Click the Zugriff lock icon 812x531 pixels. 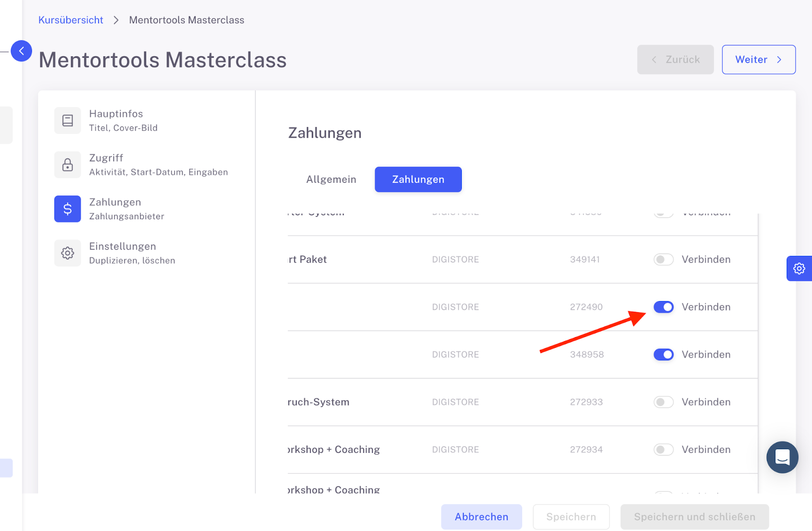67,164
